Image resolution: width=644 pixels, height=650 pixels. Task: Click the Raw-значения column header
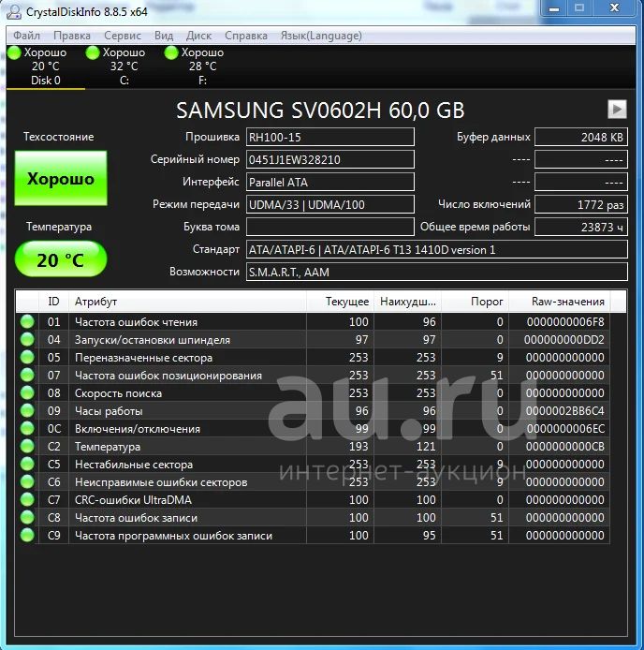(560, 302)
